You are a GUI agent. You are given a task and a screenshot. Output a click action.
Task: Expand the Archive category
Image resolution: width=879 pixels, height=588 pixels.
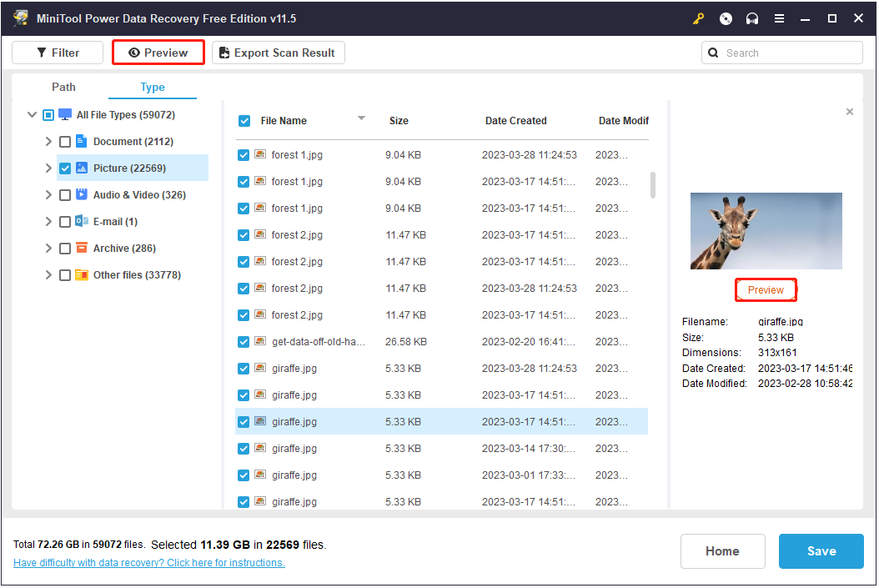click(x=48, y=249)
